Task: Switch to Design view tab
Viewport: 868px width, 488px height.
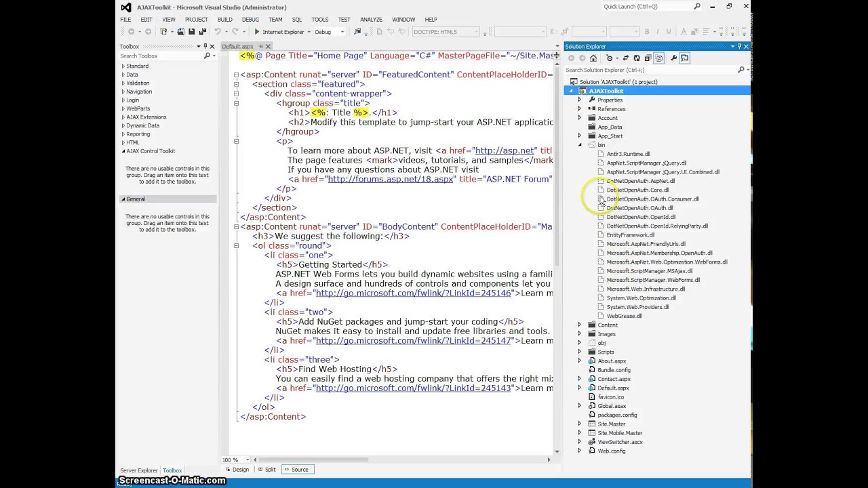Action: click(x=237, y=470)
